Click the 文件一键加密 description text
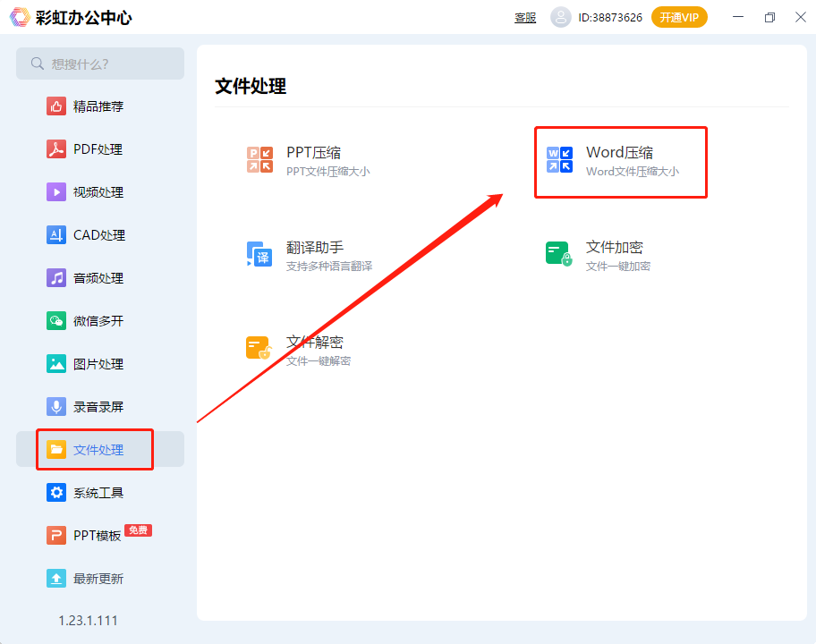Viewport: 816px width, 644px height. coord(618,267)
